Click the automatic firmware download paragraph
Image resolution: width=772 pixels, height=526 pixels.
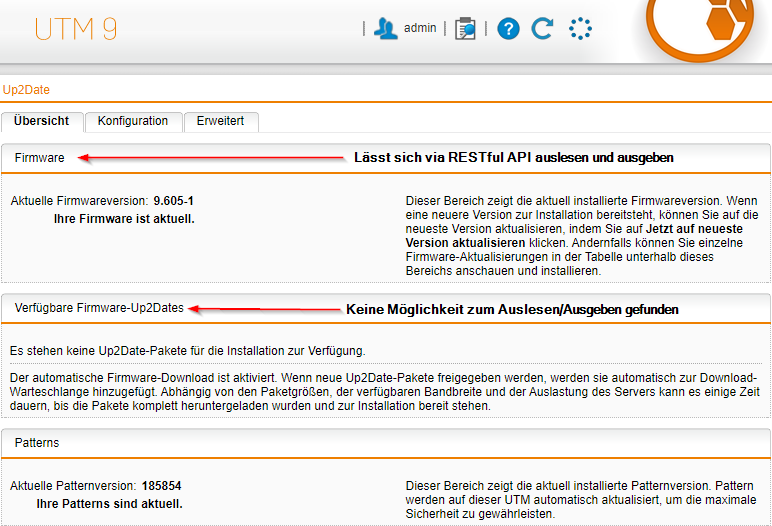click(385, 392)
